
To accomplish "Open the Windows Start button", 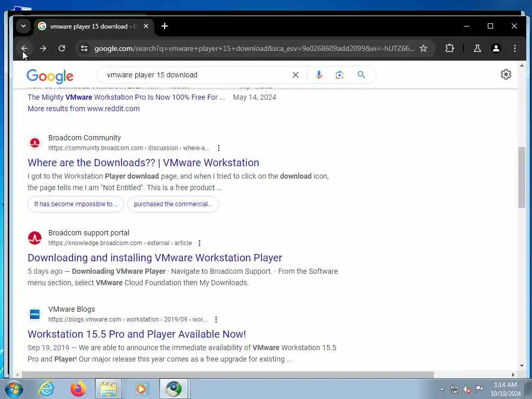I will tap(14, 389).
